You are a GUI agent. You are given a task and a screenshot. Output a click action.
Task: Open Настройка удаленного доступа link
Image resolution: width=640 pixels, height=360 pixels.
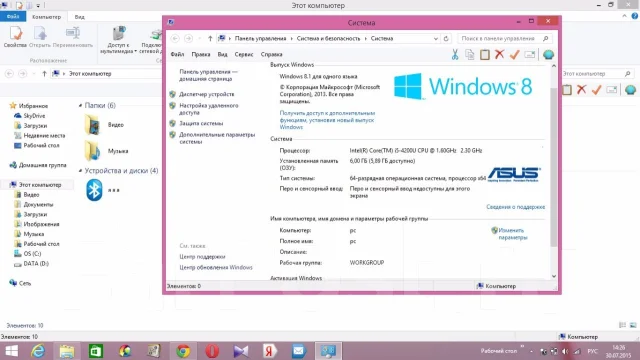(209, 109)
